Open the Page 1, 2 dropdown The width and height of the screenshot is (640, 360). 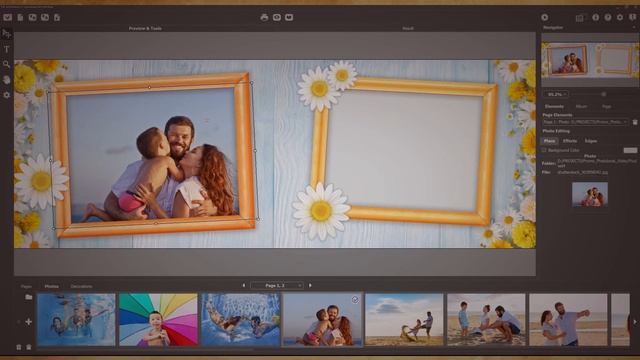point(277,285)
